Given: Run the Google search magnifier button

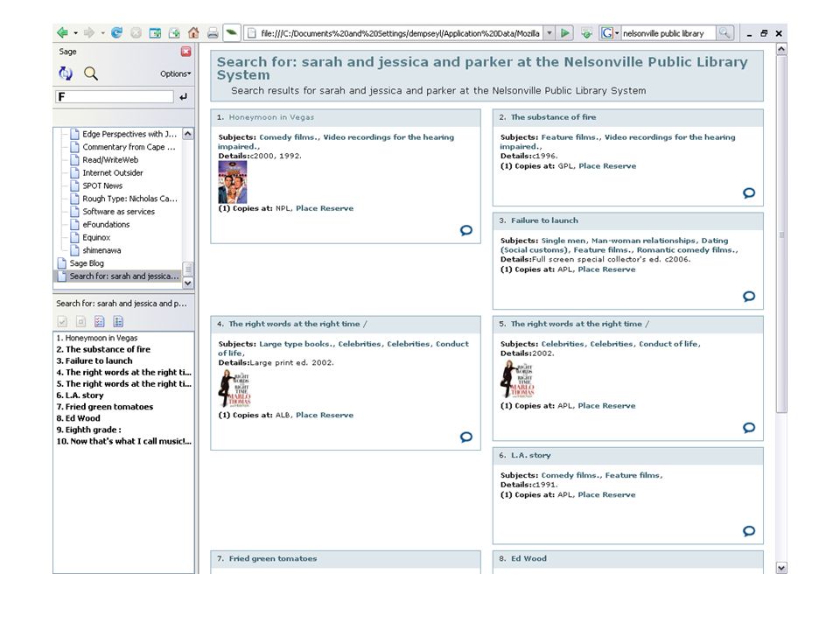Looking at the screenshot, I should pos(724,32).
